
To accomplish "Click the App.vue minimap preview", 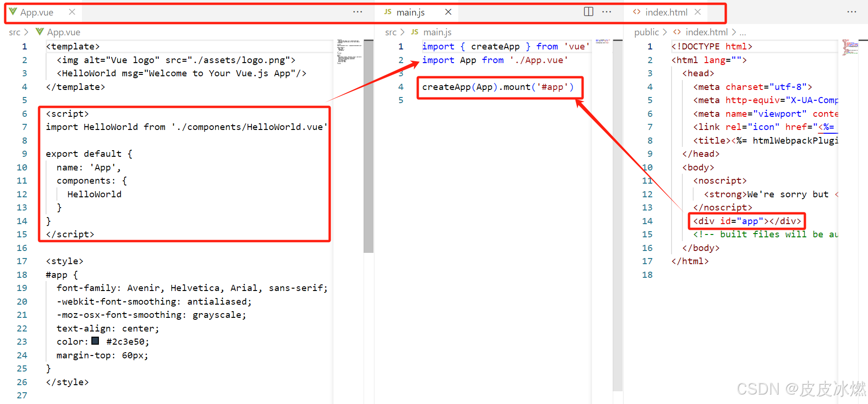I will [349, 51].
